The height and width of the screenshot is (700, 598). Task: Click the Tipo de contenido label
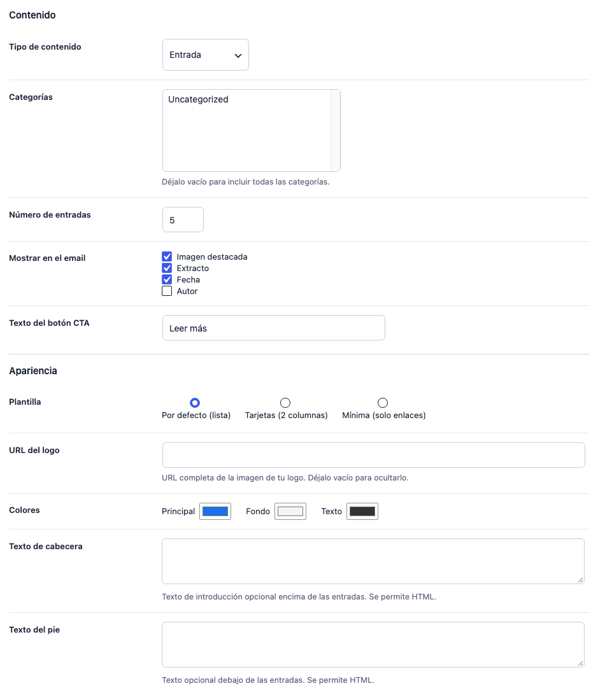click(x=45, y=47)
